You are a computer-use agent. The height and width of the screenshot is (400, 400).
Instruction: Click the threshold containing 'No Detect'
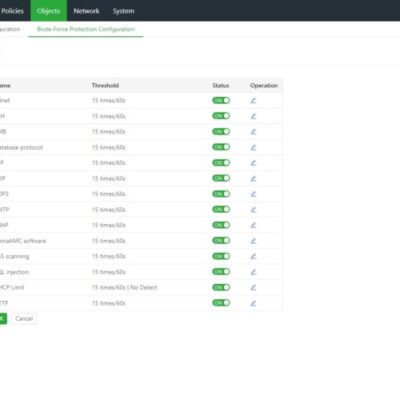click(x=124, y=287)
